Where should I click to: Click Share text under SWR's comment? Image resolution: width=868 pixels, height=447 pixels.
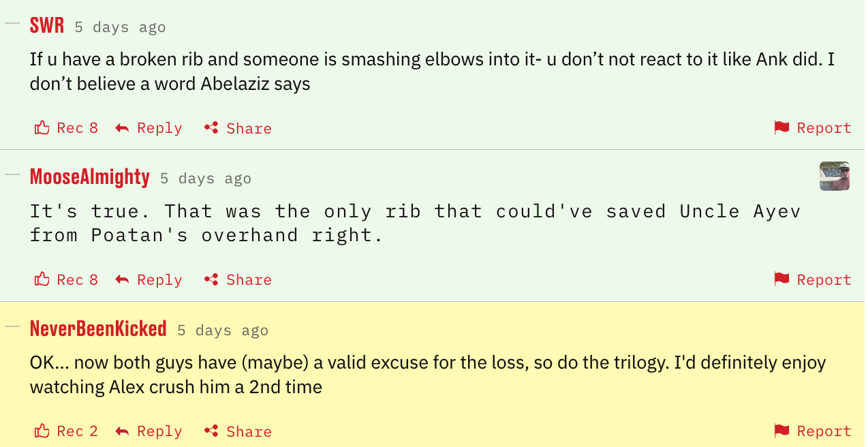pyautogui.click(x=249, y=128)
